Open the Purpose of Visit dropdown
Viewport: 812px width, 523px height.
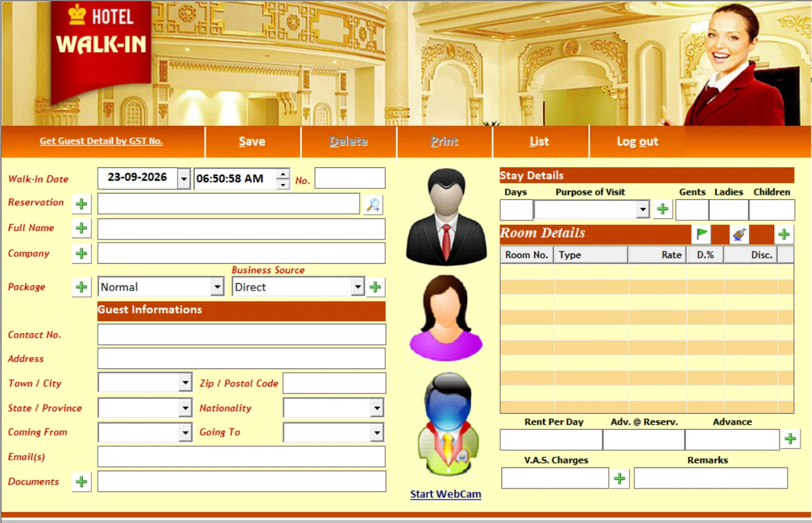pos(643,209)
